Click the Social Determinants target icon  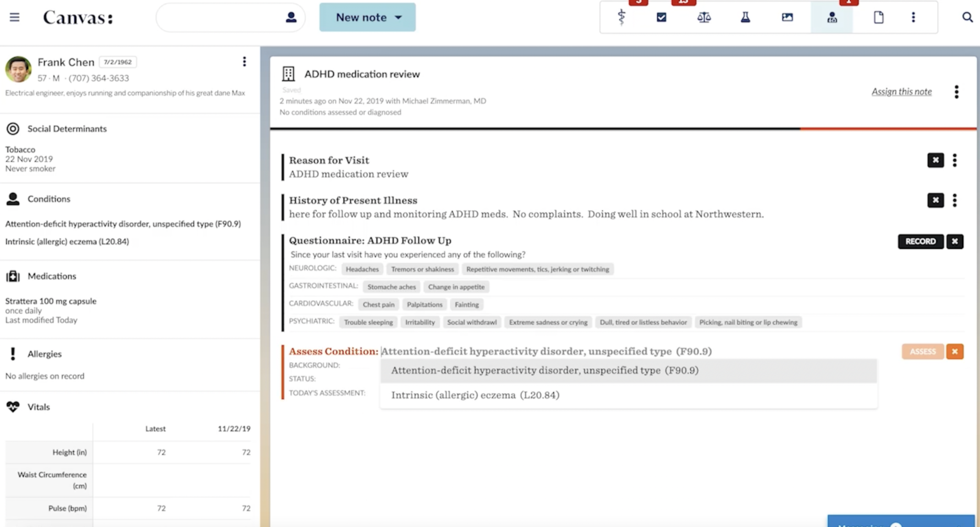(13, 129)
